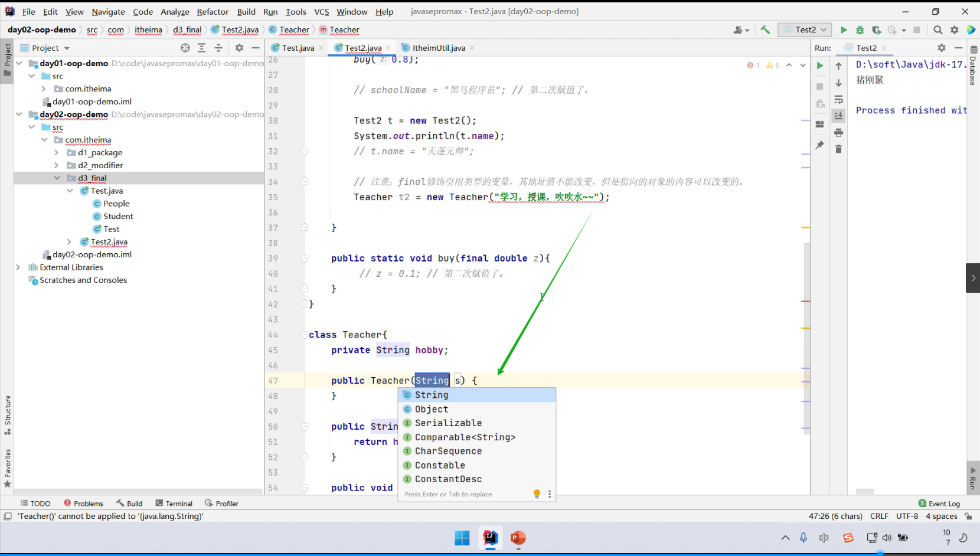Viewport: 980px width, 556px height.
Task: Open the Event Log
Action: (x=939, y=503)
